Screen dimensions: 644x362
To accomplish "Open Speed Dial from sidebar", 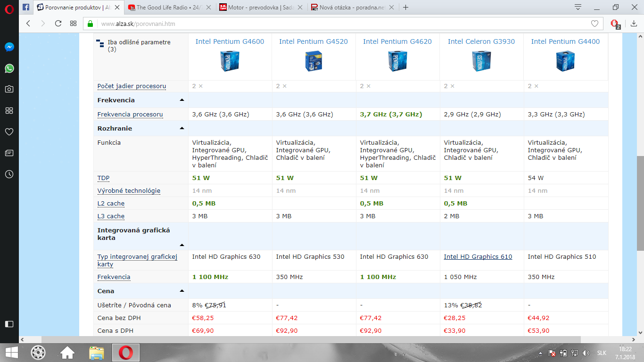I will pyautogui.click(x=9, y=110).
